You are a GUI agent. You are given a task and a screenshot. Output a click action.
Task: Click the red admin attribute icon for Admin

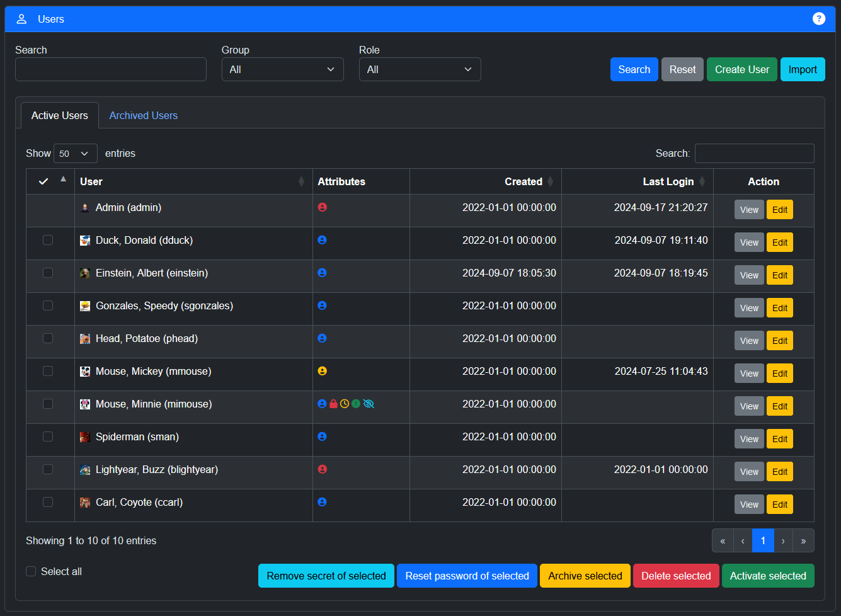coord(323,207)
